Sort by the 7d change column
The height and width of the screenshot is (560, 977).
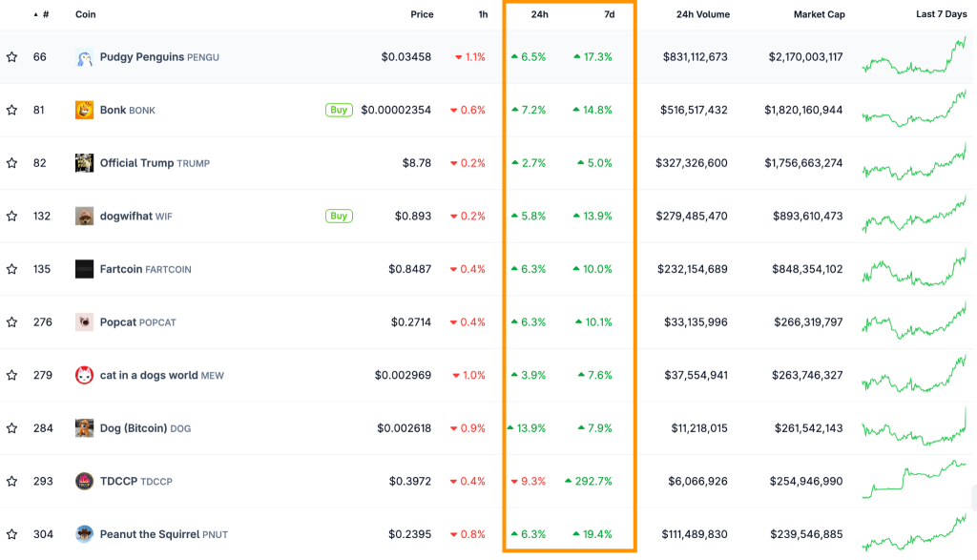coord(610,14)
